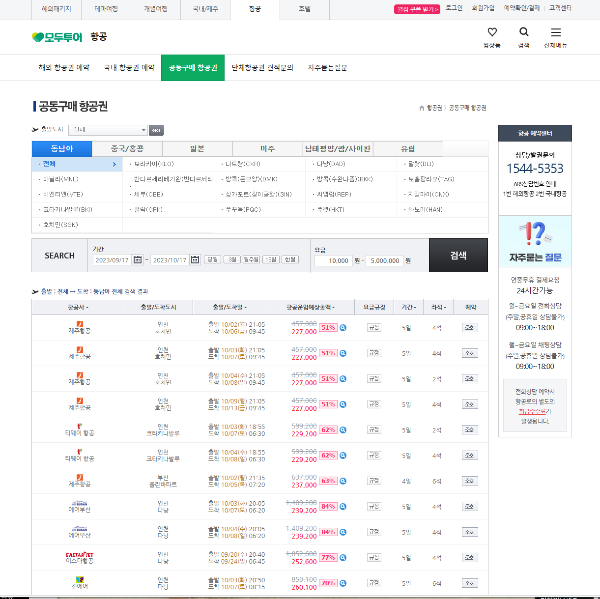Select the 중국/홍콩 region tab
Screen dimensions: 600x599
point(127,149)
